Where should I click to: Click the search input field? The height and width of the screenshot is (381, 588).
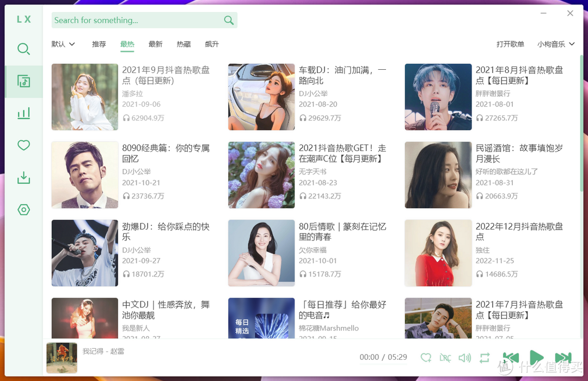pos(136,20)
